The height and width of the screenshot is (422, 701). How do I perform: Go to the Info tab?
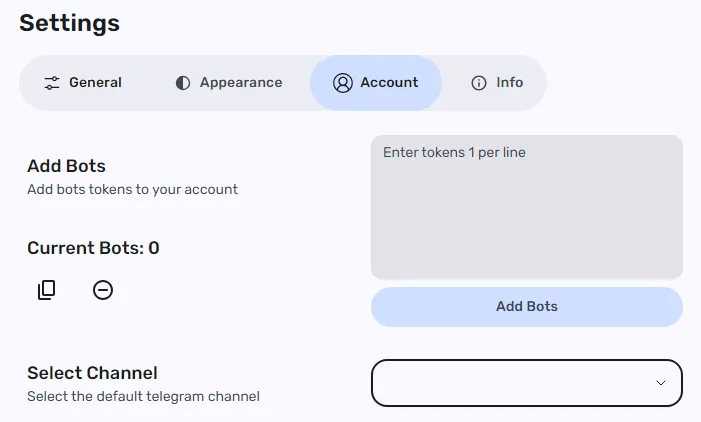pyautogui.click(x=510, y=83)
